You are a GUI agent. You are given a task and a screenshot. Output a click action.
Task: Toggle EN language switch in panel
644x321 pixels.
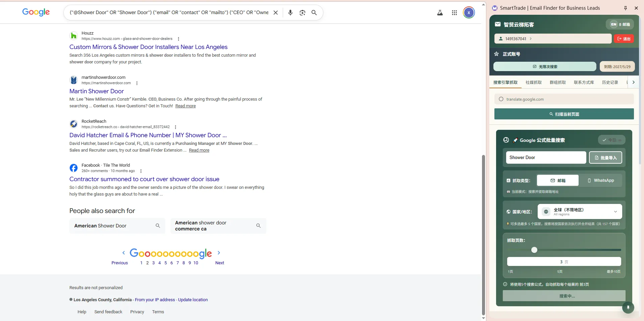[x=613, y=24]
